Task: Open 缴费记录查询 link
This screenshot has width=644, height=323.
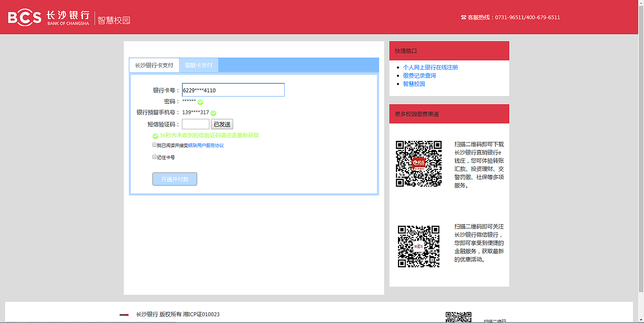Action: (419, 75)
